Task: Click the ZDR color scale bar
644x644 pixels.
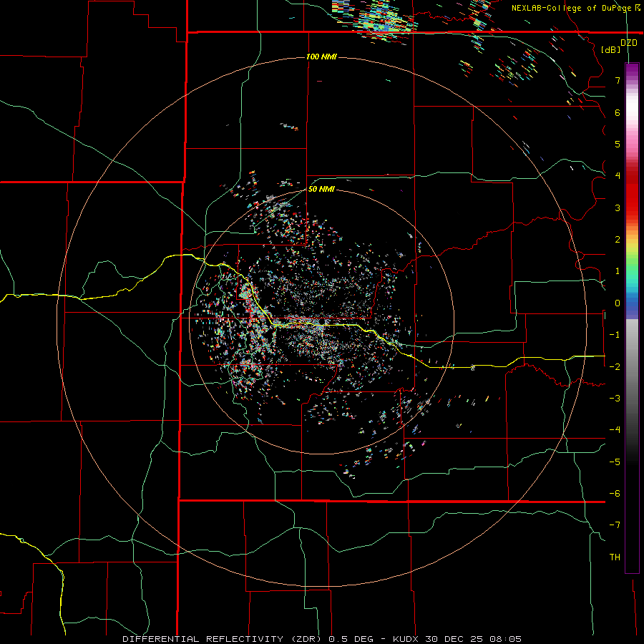Action: (632, 318)
